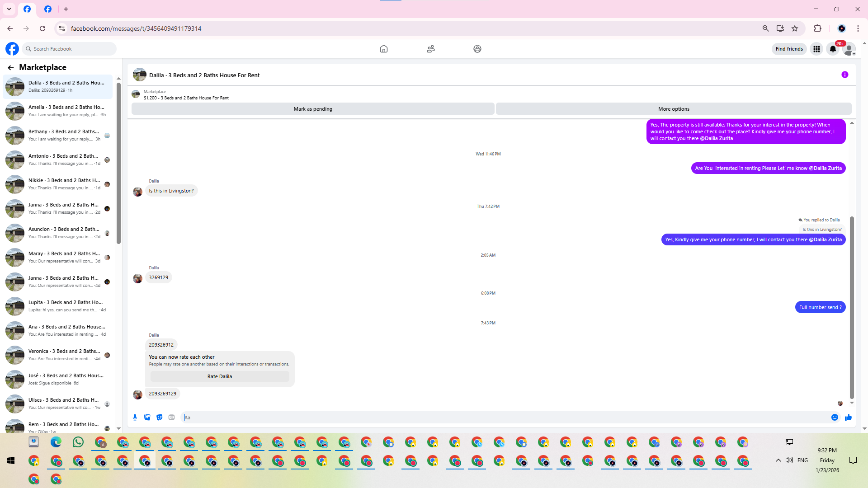This screenshot has width=868, height=488.
Task: Show hidden system tray icons
Action: tap(778, 460)
